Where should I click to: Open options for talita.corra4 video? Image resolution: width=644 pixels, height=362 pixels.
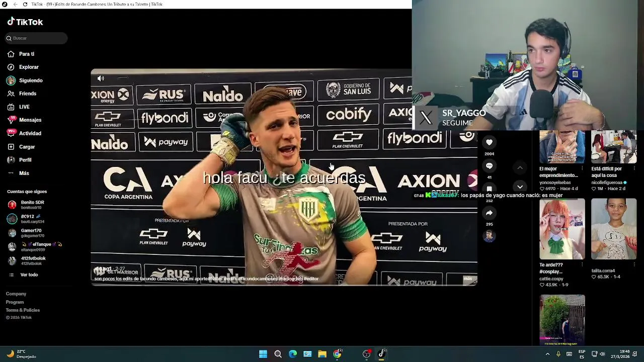coord(634,265)
